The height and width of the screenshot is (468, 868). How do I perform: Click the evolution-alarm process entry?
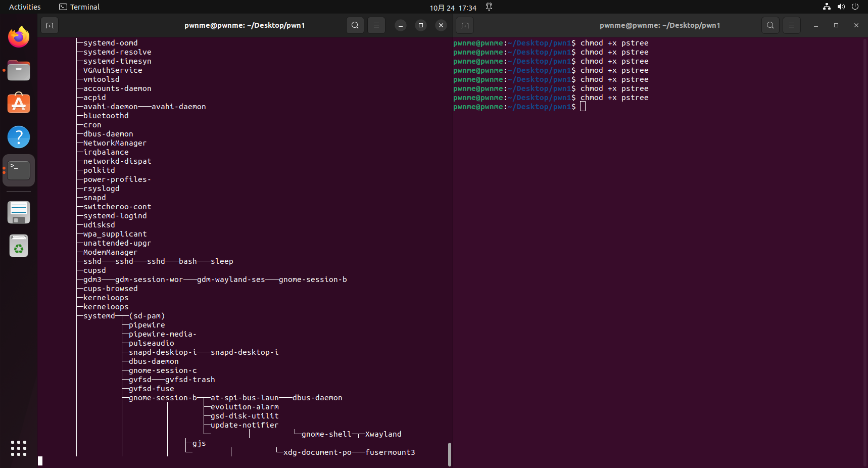point(245,407)
